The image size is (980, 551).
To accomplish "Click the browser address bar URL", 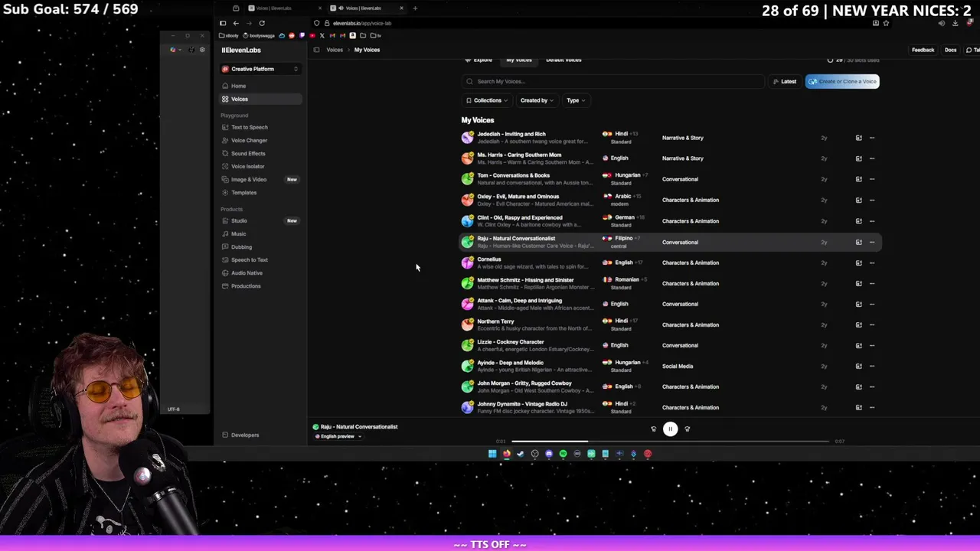I will tap(362, 23).
